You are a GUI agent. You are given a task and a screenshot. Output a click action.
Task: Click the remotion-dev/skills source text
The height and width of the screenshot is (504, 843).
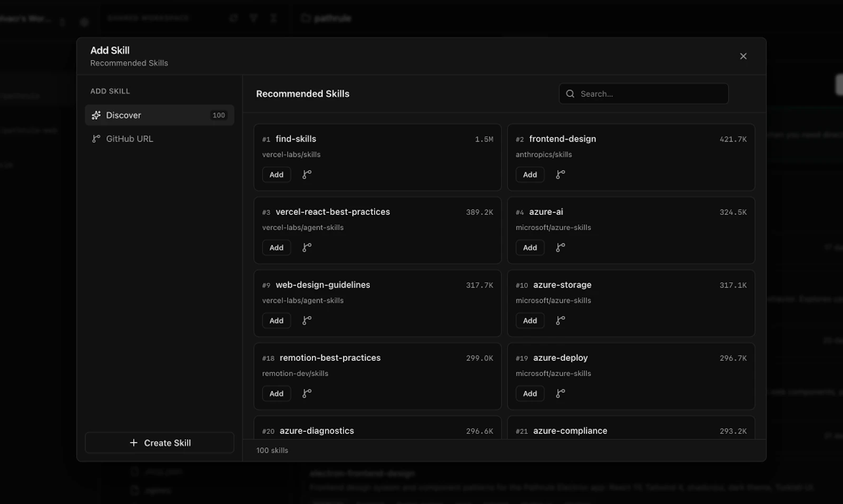click(x=295, y=373)
